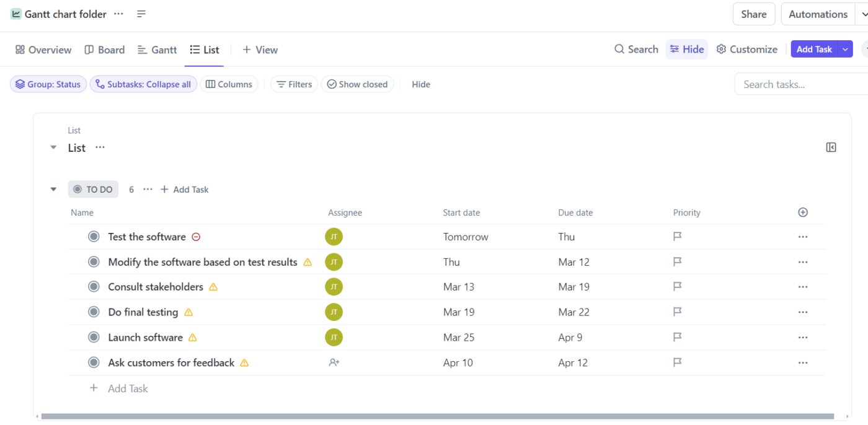Open Search in the view bar
Viewport: 868px width, 425px height.
coord(636,50)
